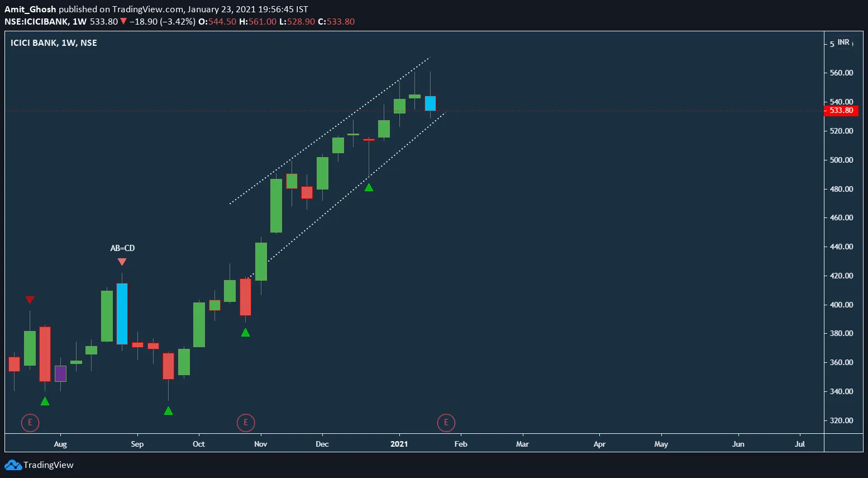Click the red triangle under AB=CD label
This screenshot has width=868, height=478.
coord(122,262)
